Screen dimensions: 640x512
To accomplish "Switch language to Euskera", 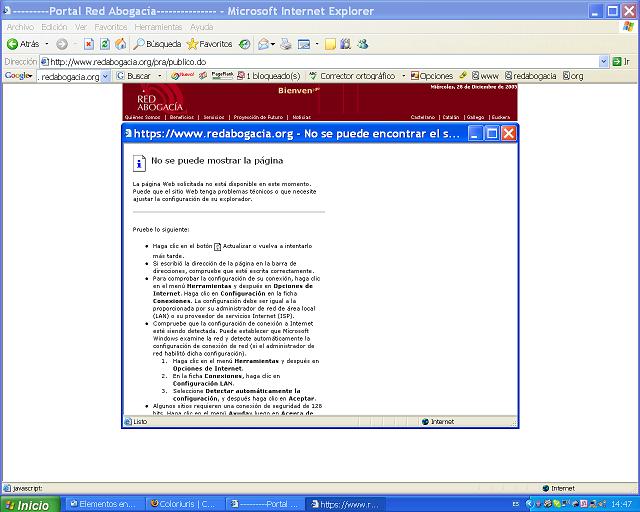I will (x=501, y=117).
